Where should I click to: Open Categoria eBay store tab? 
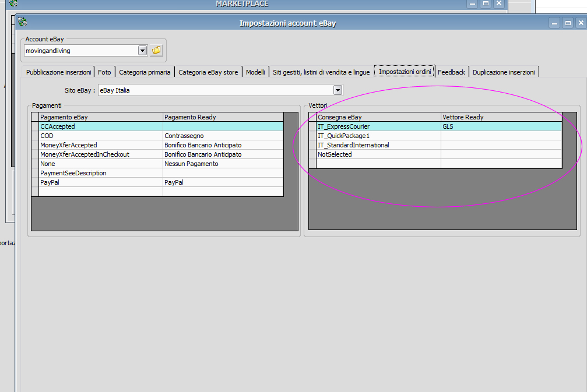(208, 72)
